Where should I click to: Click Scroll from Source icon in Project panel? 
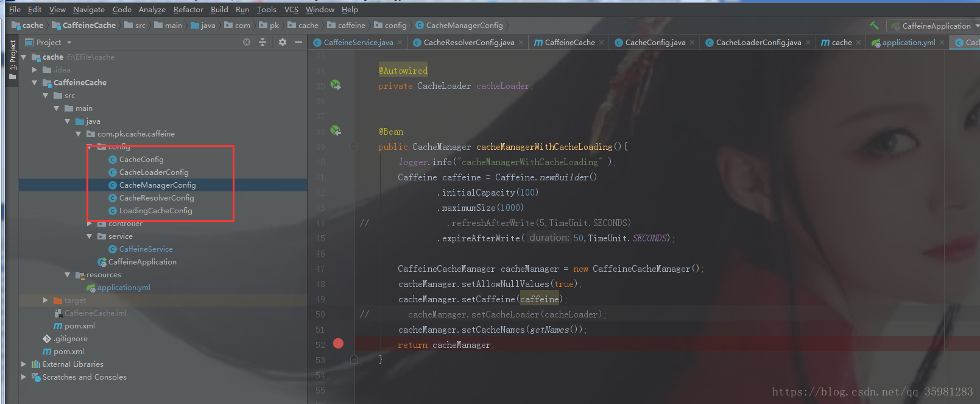(247, 42)
